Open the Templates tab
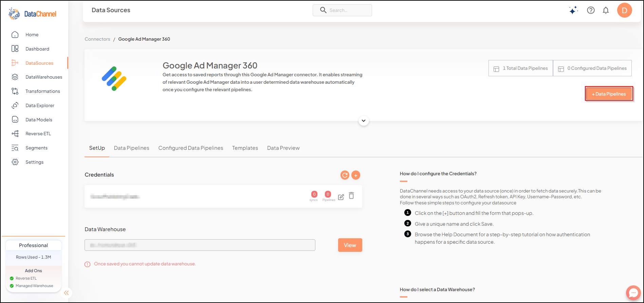Screen dimensions: 644x303 [x=245, y=148]
